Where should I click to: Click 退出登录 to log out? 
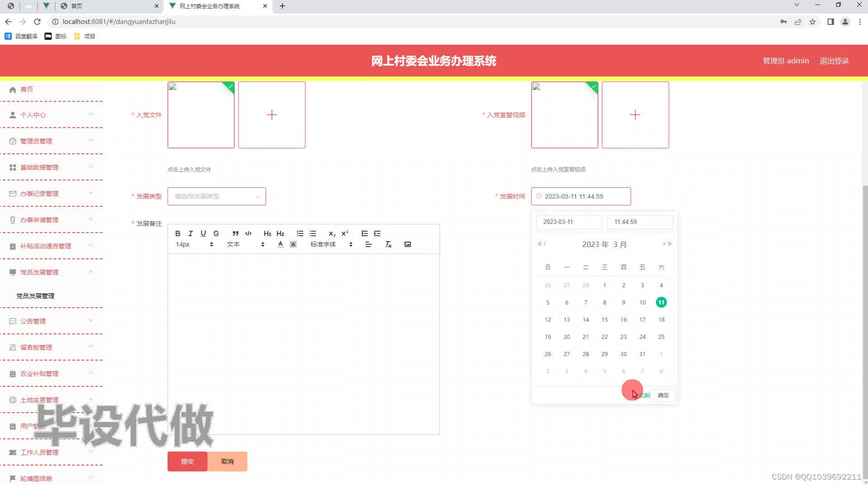(834, 61)
